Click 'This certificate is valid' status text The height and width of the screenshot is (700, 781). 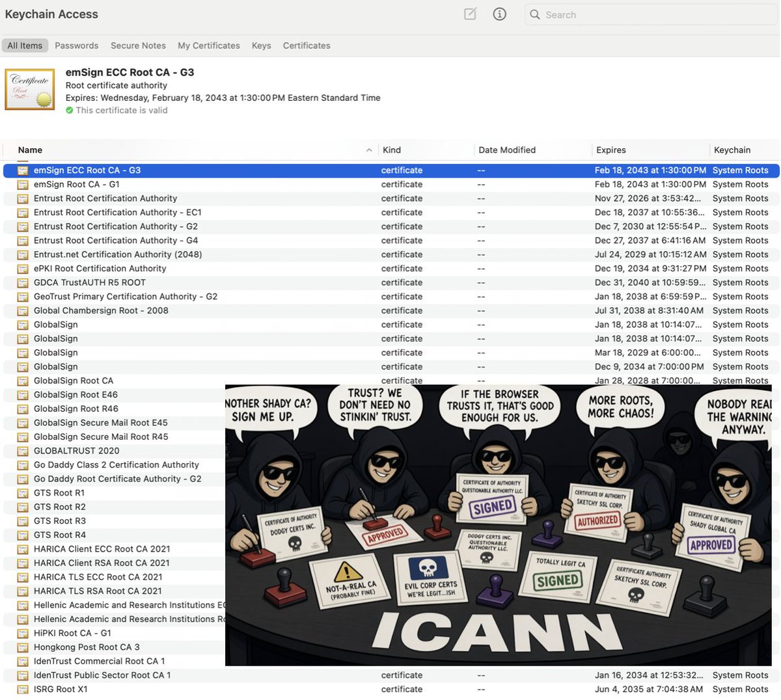tap(122, 111)
